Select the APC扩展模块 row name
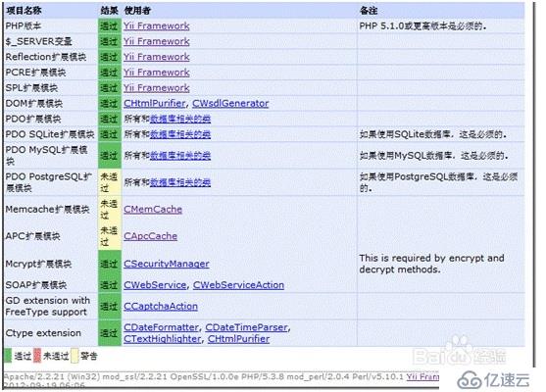This screenshot has height=392, width=546. coord(32,236)
